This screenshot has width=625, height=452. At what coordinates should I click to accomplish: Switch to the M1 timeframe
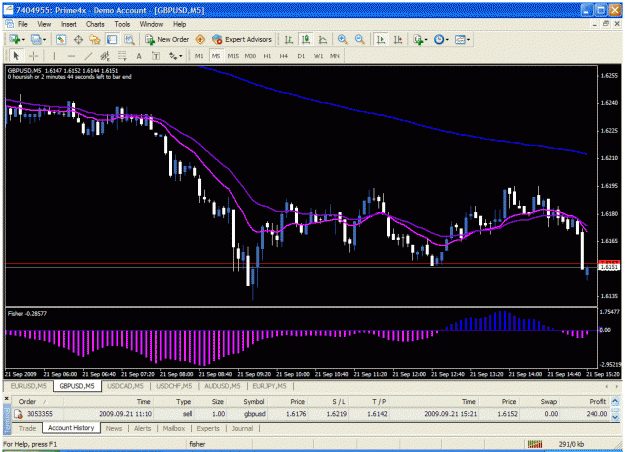click(x=199, y=56)
